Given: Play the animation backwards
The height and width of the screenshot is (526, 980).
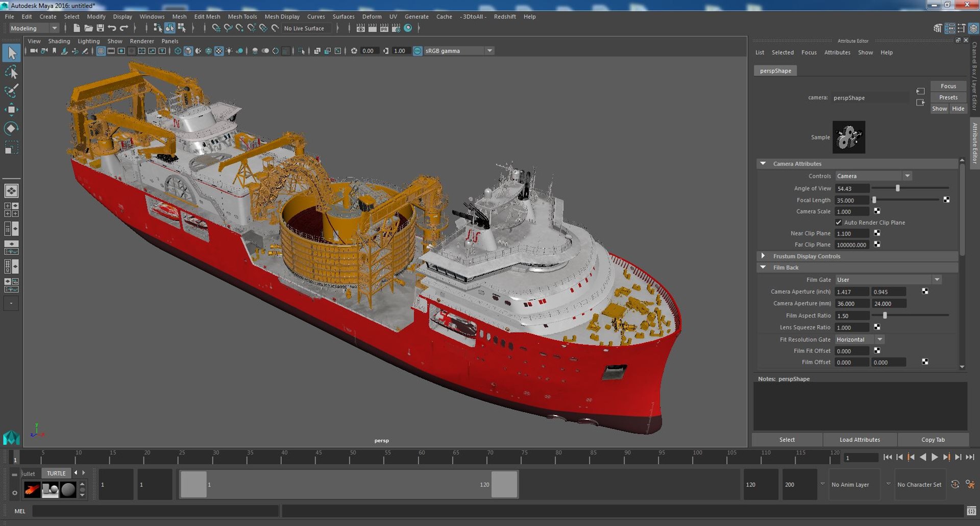Looking at the screenshot, I should (x=923, y=458).
